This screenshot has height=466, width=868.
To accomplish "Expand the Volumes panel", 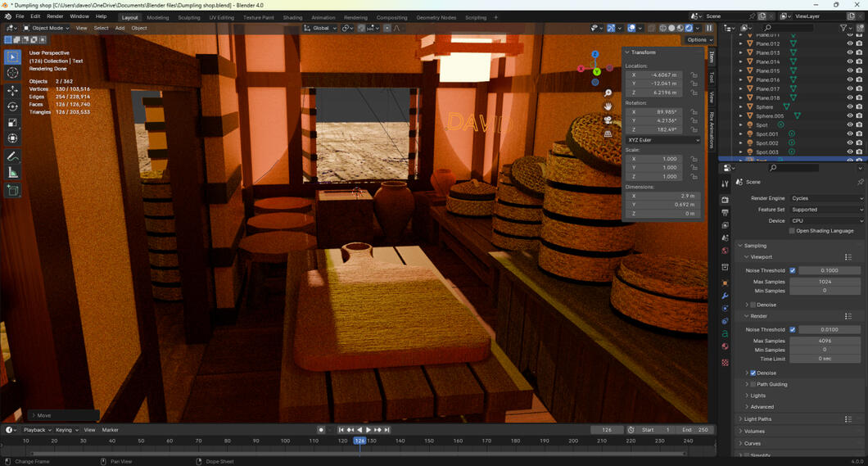I will (754, 431).
